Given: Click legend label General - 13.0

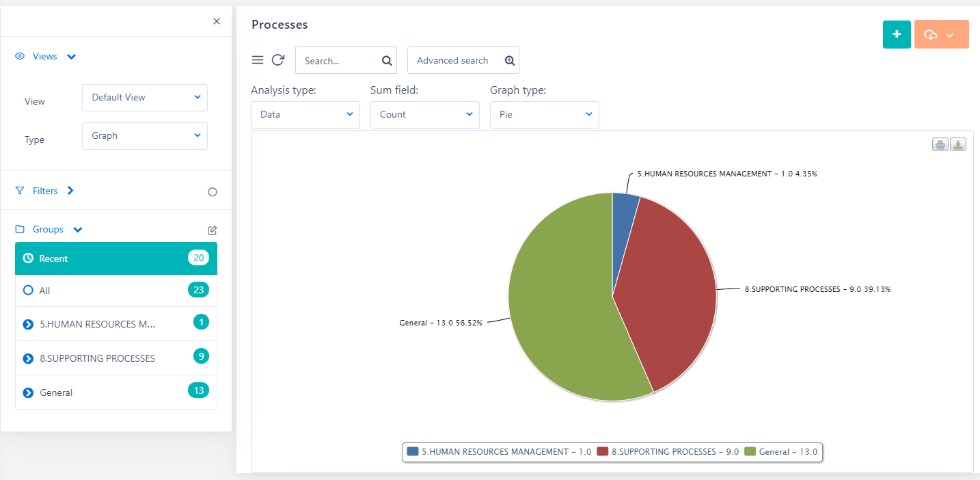Looking at the screenshot, I should [788, 451].
